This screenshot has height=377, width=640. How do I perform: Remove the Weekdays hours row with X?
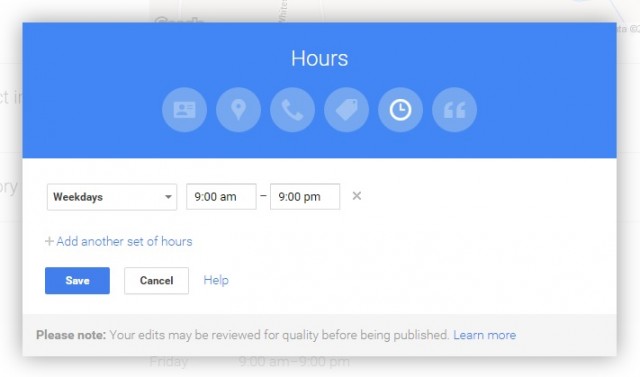pos(357,196)
